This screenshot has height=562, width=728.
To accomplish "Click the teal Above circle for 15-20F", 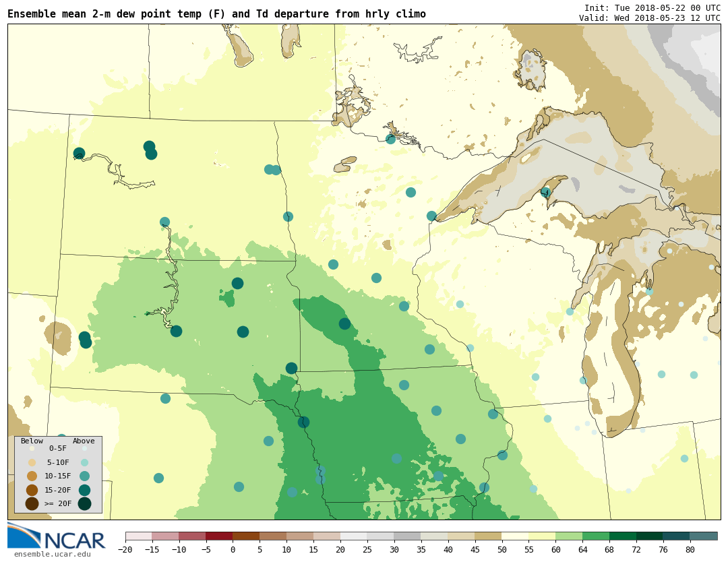I will coord(84,490).
